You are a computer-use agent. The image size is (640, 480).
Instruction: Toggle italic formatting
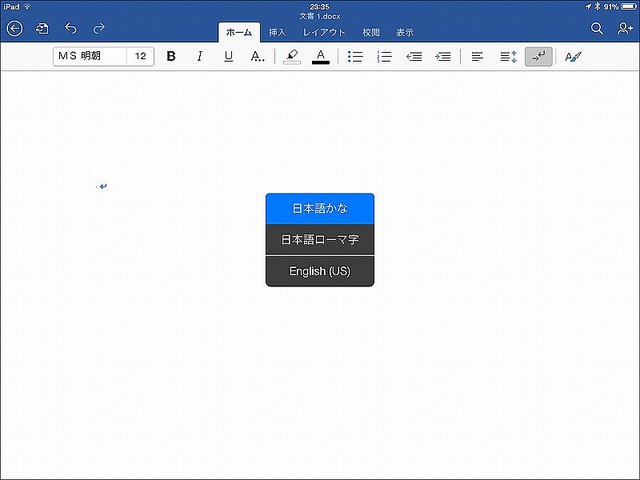click(x=199, y=57)
